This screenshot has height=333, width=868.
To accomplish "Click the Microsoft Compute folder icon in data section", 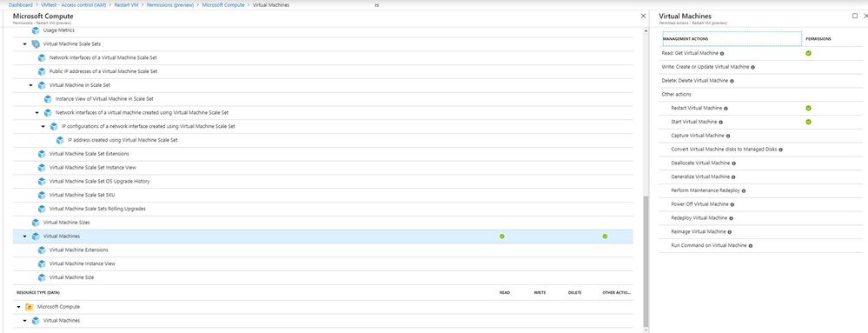I will click(x=30, y=307).
